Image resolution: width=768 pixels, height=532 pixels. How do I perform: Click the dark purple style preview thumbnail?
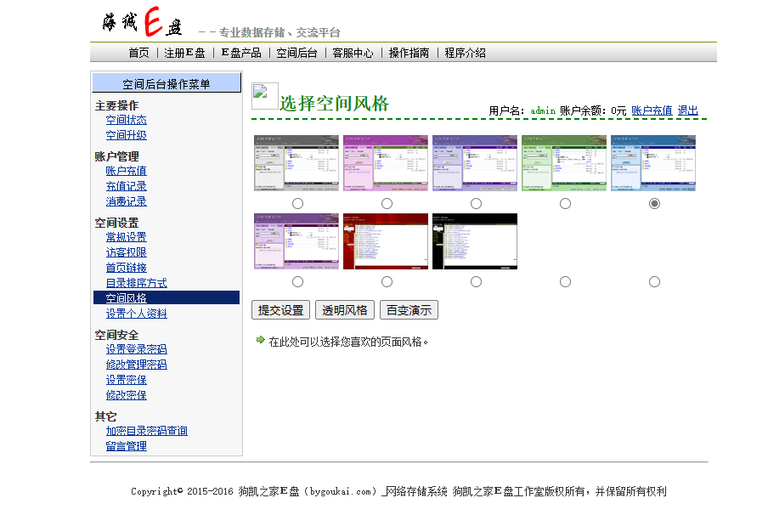pos(474,163)
